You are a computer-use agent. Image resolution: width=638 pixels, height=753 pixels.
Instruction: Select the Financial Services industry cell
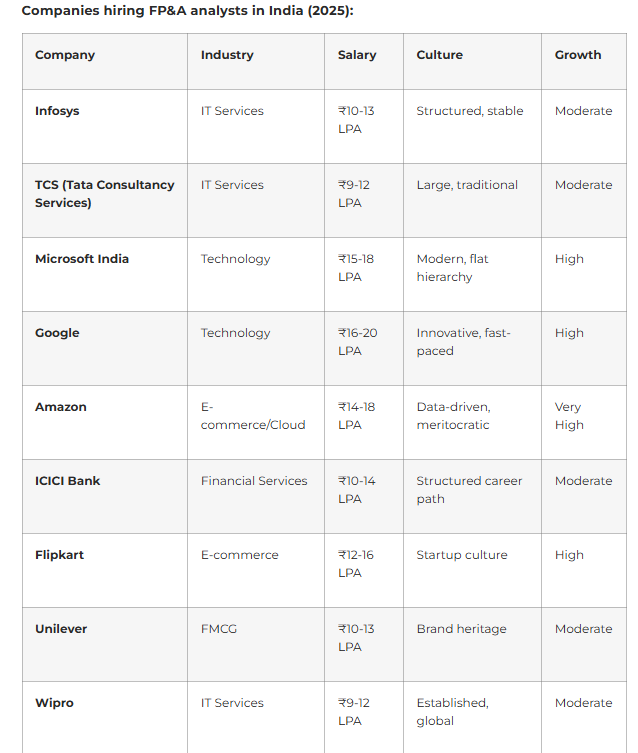tap(254, 481)
